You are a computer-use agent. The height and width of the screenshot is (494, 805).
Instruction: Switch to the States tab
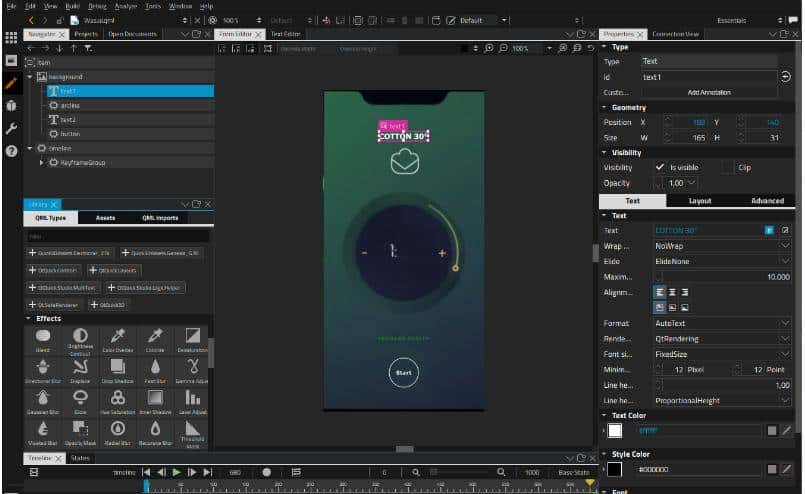click(x=80, y=458)
